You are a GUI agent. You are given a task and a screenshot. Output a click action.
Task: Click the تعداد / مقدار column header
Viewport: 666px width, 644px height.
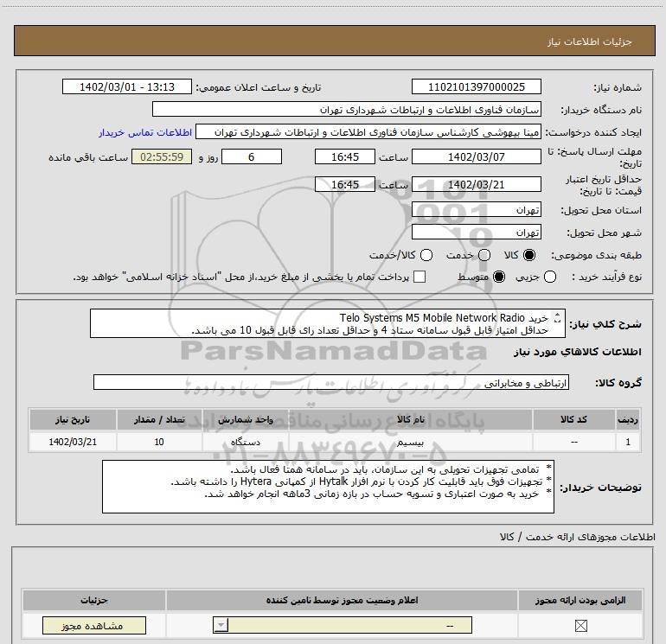pos(159,419)
